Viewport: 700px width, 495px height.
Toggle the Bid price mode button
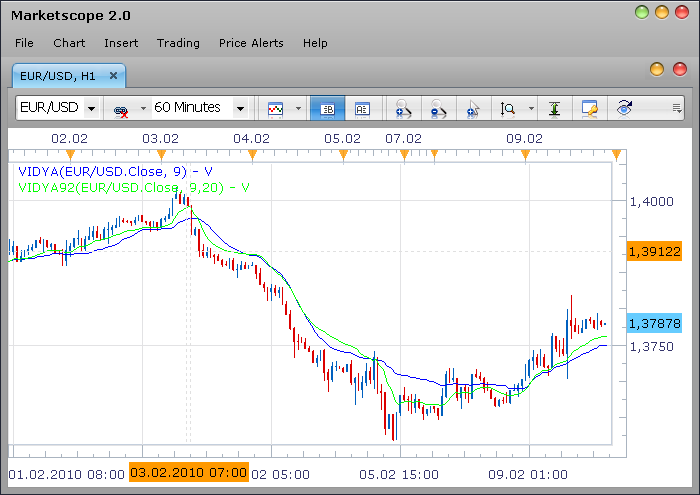[328, 108]
